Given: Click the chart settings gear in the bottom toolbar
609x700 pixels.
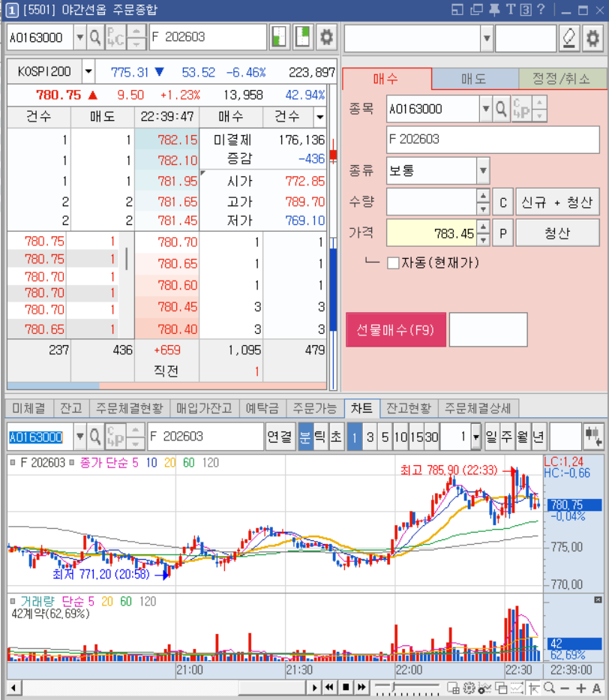Looking at the screenshot, I should click(469, 688).
